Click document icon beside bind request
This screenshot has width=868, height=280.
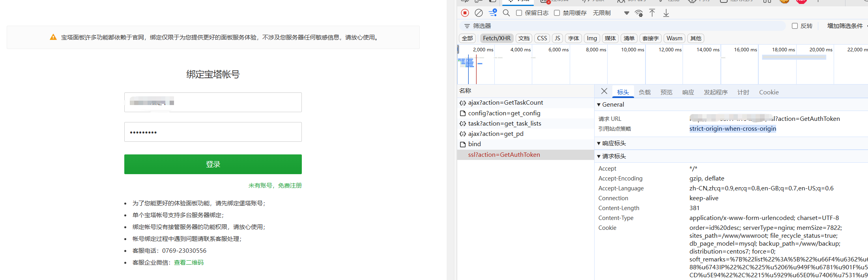click(463, 144)
